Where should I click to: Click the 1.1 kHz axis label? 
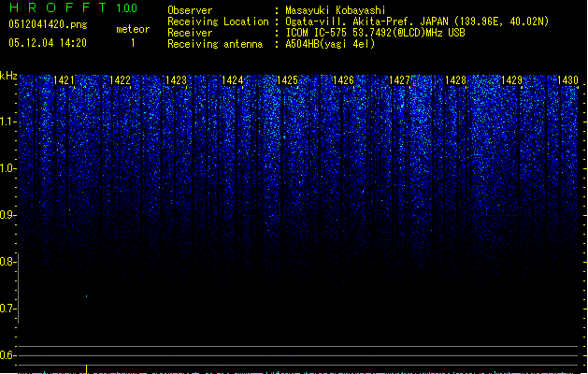[7, 122]
